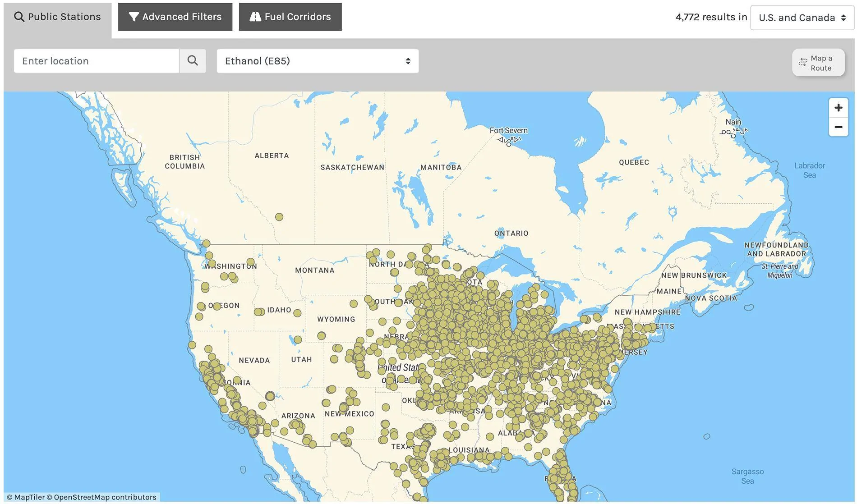Viewport: 857px width, 504px height.
Task: Open the Map a Route tool
Action: (818, 63)
